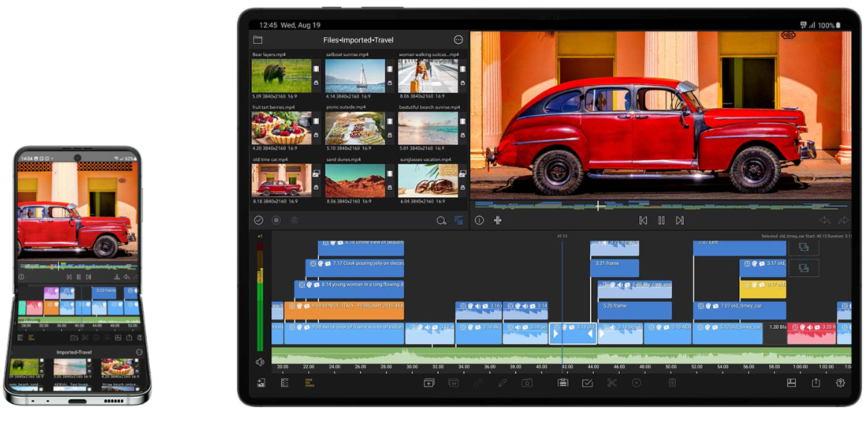Image resolution: width=868 pixels, height=422 pixels.
Task: Click the Files•Imported•Travel library path title
Action: pyautogui.click(x=358, y=40)
